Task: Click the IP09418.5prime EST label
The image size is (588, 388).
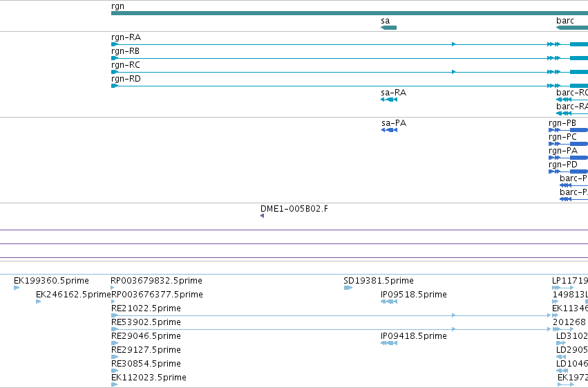Action: point(414,336)
